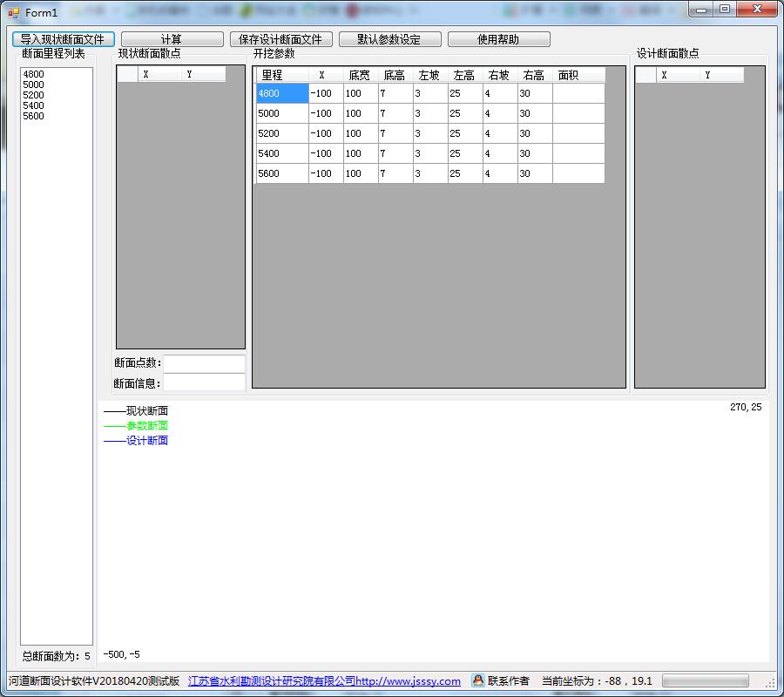784x697 pixels.
Task: Click the 断面信息 input field
Action: 204,383
